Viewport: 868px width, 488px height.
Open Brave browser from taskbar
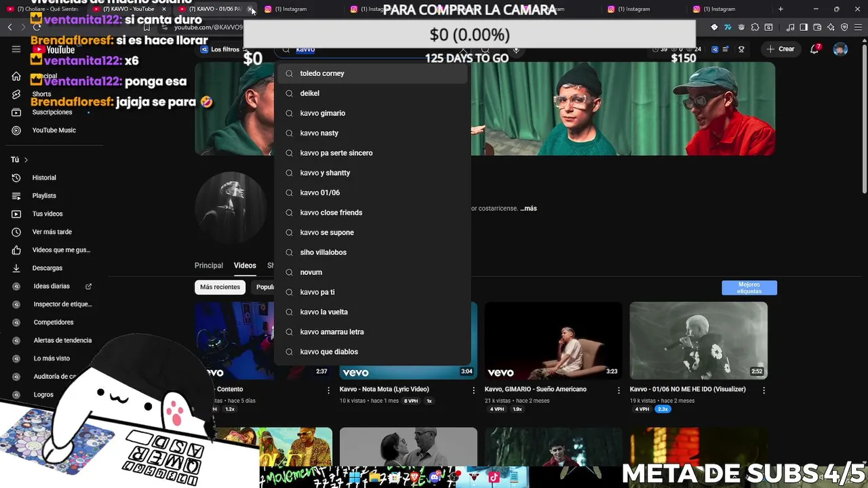tap(414, 477)
